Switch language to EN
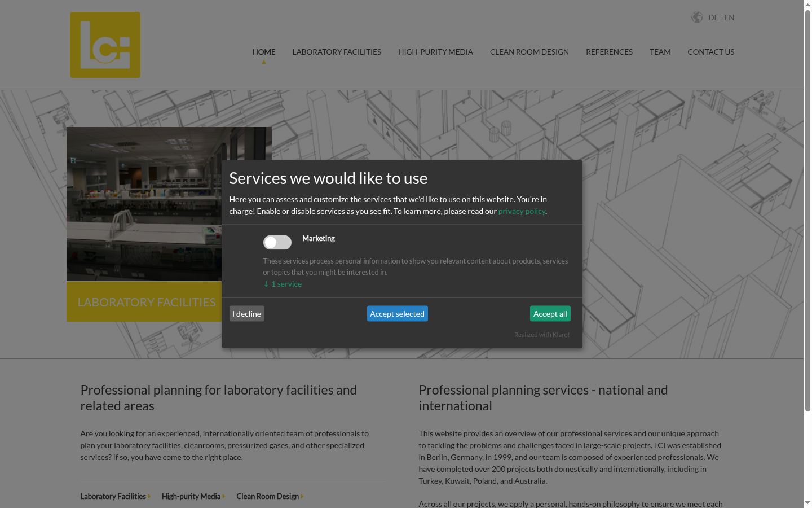The image size is (812, 508). coord(729,17)
